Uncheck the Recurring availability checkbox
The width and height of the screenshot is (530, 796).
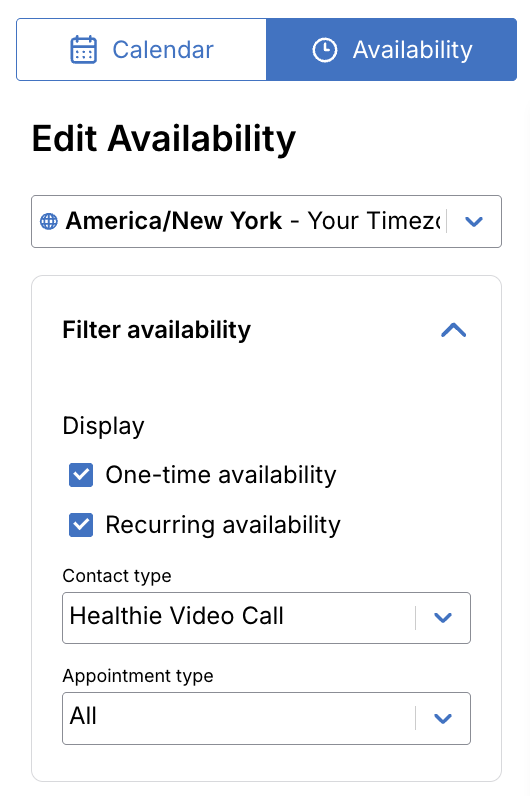(x=81, y=524)
